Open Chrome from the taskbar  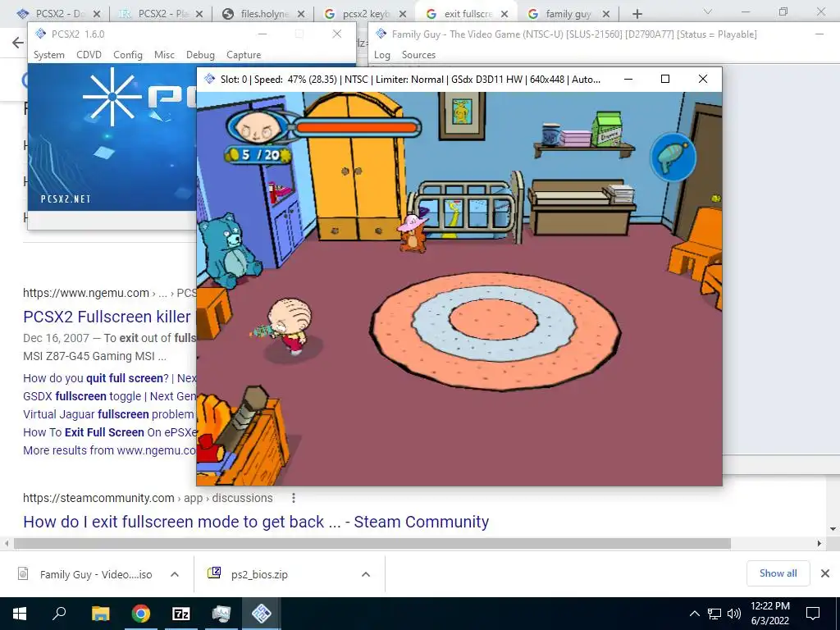pos(141,614)
